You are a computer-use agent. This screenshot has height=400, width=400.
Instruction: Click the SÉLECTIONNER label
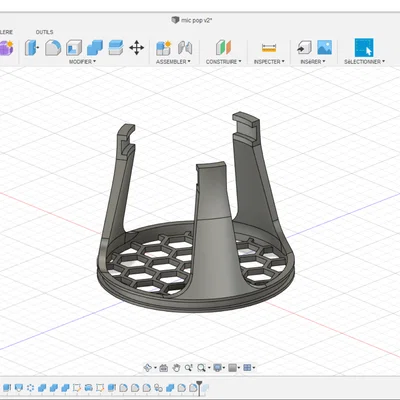point(364,62)
